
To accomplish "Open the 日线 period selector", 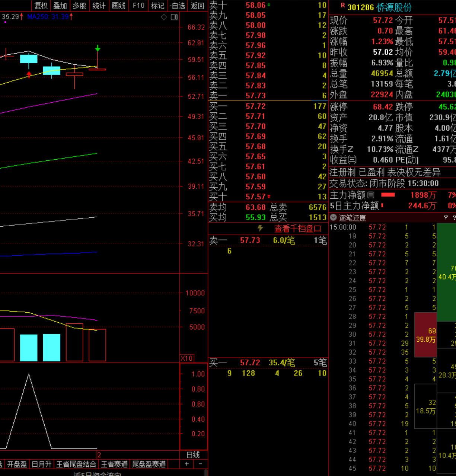I will coord(193,454).
